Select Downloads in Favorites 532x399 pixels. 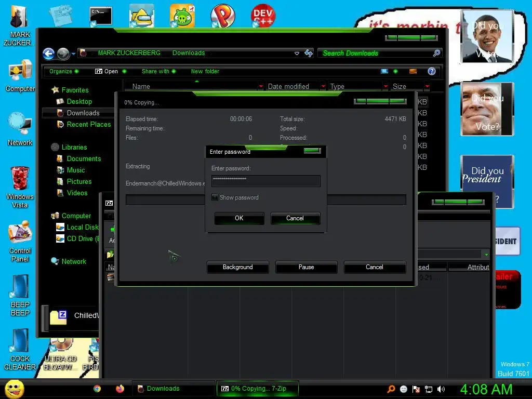(83, 113)
